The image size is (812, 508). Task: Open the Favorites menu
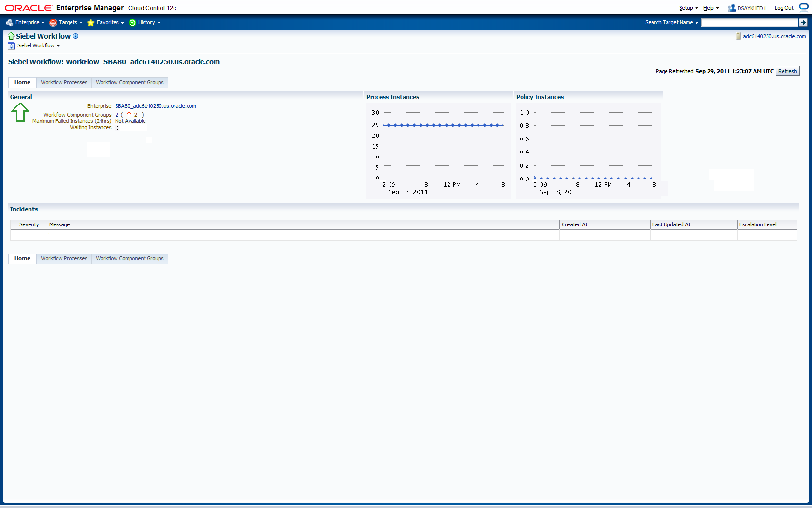click(x=110, y=22)
